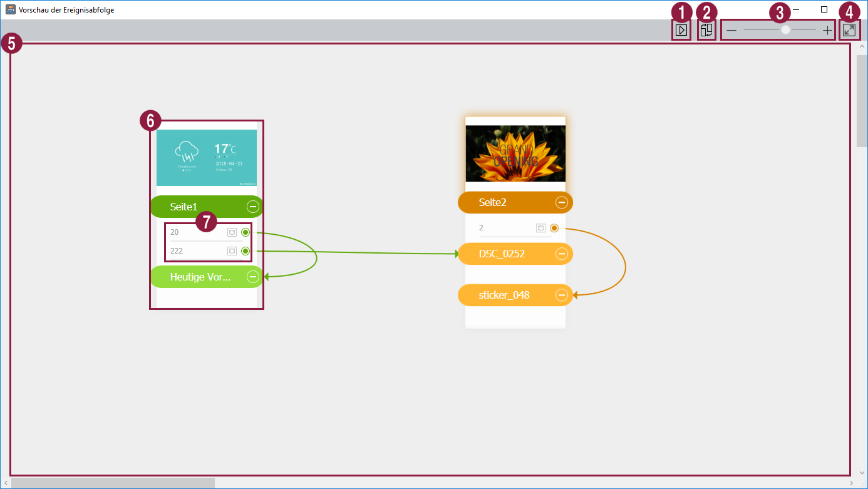The image size is (868, 489).
Task: Click the network port icon beside event 2
Action: (540, 228)
